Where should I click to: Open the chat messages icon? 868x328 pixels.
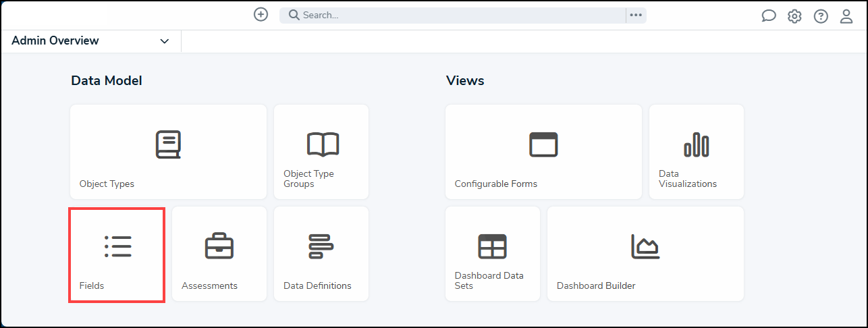(768, 16)
